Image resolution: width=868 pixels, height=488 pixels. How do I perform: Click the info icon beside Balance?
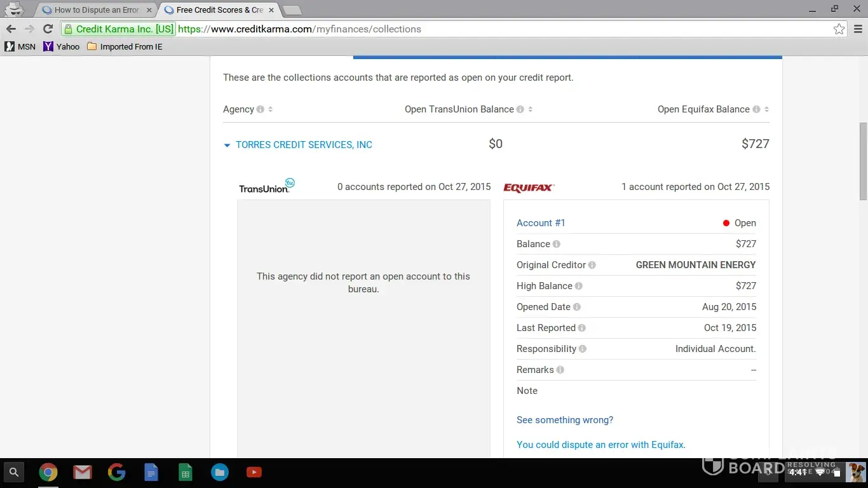point(557,244)
